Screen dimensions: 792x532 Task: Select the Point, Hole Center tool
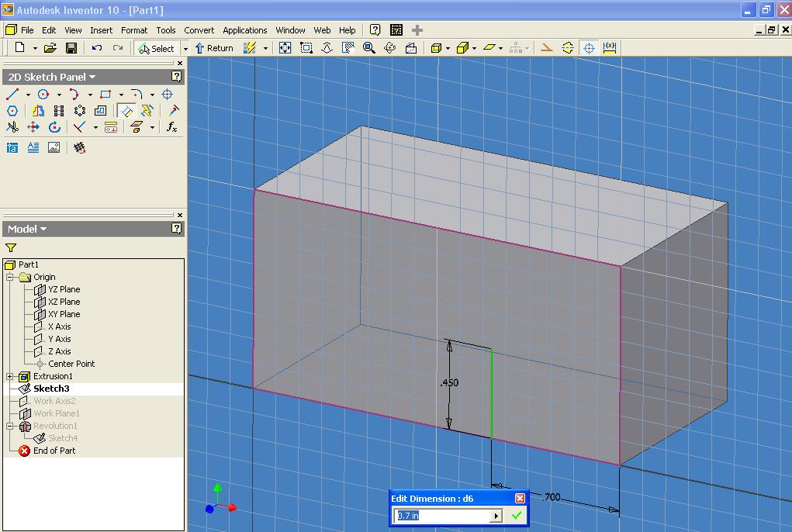pos(168,94)
